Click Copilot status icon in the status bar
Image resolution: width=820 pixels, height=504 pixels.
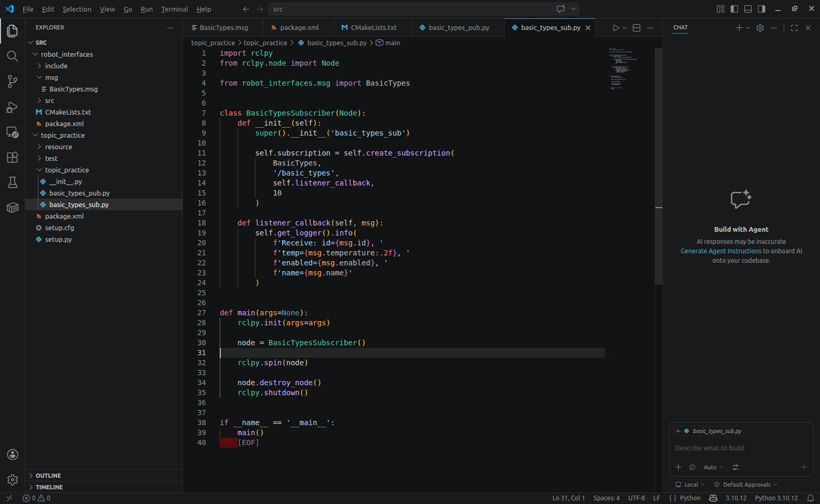[x=713, y=498]
